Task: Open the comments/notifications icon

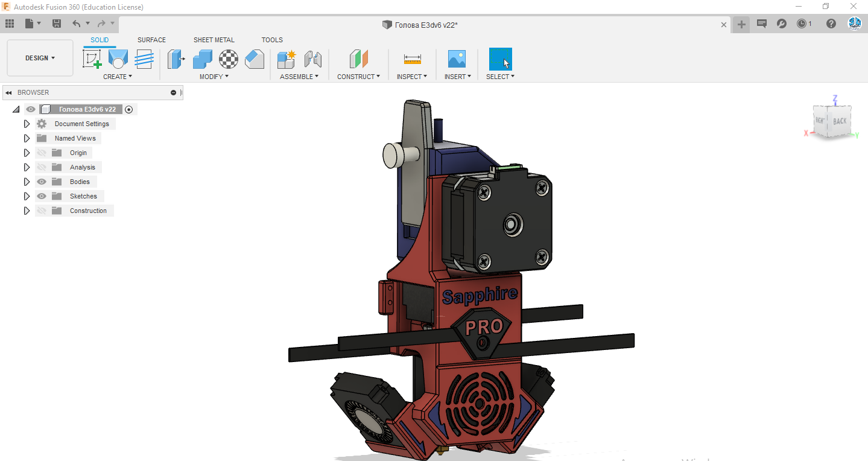Action: point(762,24)
